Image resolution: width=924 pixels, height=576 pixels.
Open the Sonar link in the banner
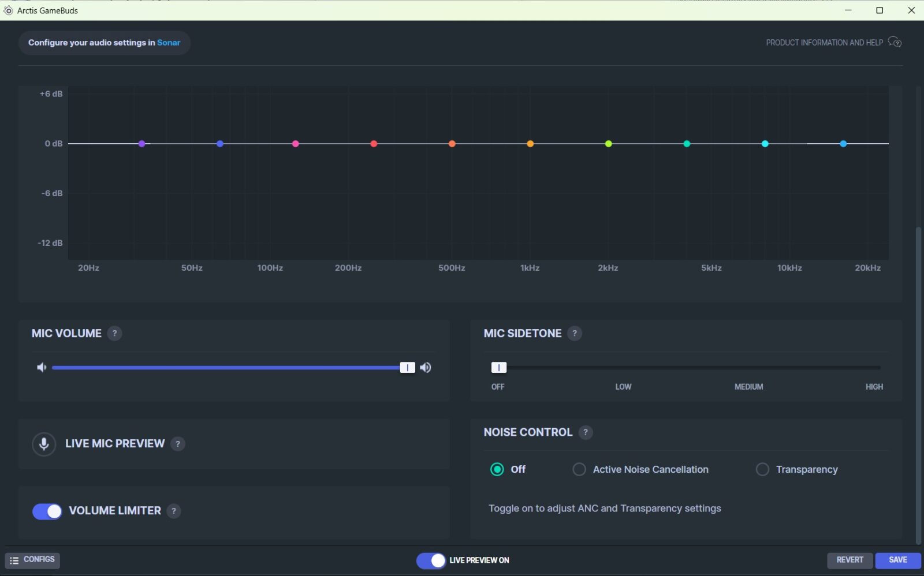click(x=169, y=43)
